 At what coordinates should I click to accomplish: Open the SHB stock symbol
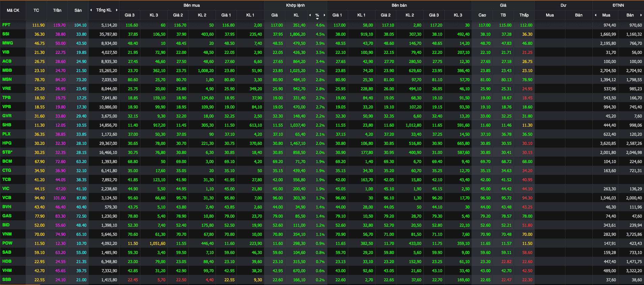(x=7, y=125)
